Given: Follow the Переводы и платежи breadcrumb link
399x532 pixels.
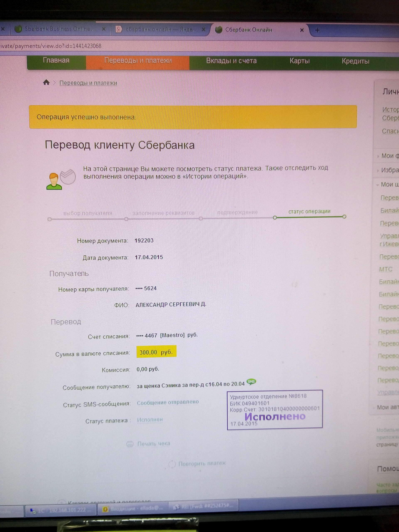Looking at the screenshot, I should point(88,83).
